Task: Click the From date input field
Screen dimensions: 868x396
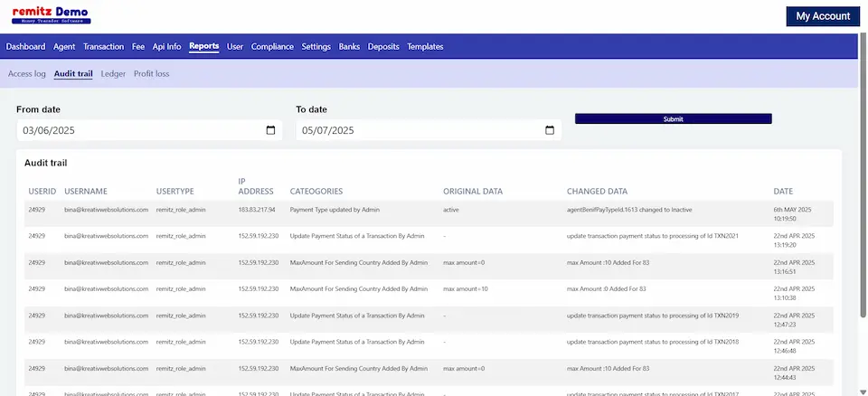Action: (x=136, y=130)
